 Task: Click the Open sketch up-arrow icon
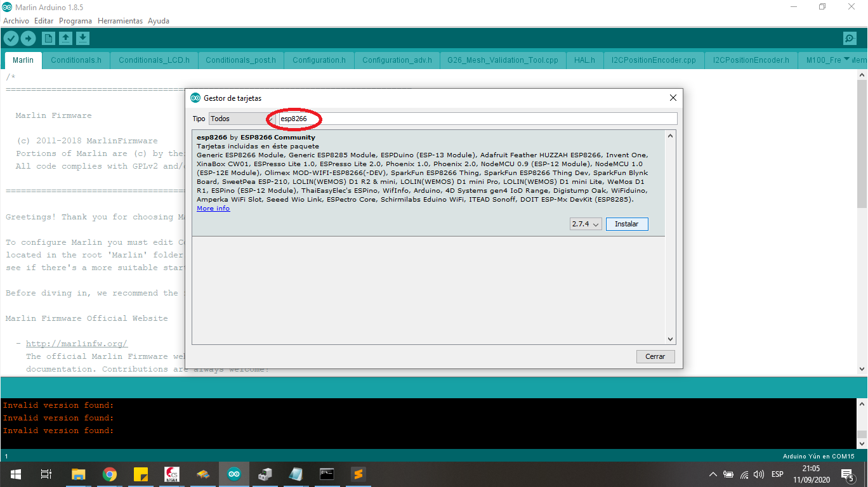pos(65,39)
